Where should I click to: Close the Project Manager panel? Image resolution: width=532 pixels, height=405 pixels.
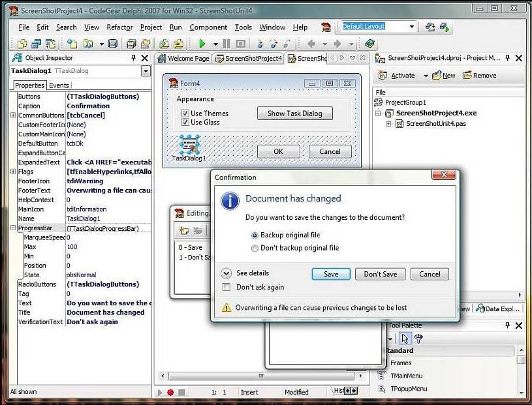point(519,58)
